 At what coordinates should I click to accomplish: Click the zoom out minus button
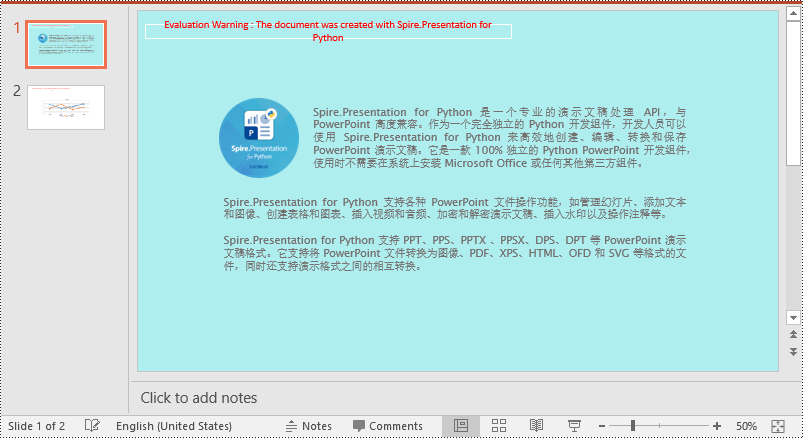[x=602, y=426]
